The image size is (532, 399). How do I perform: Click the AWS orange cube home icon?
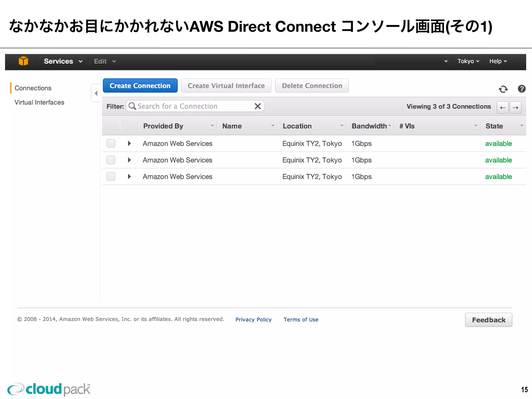click(23, 61)
